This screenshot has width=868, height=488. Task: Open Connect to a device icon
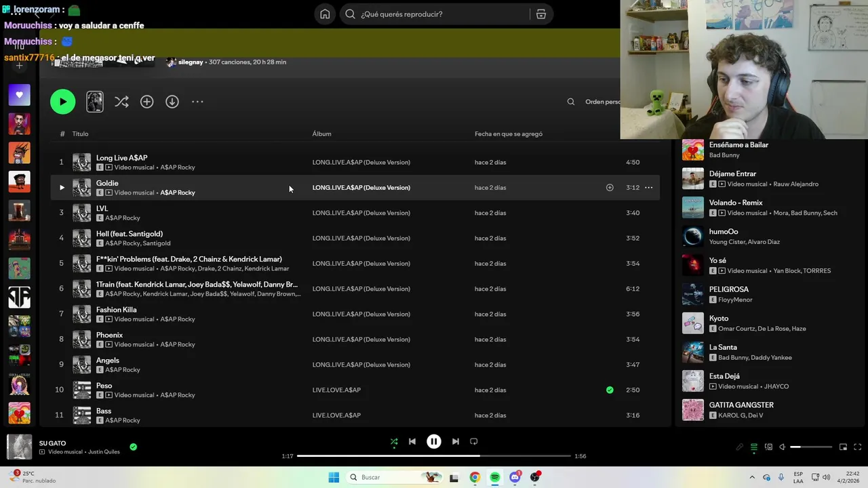pyautogui.click(x=768, y=447)
